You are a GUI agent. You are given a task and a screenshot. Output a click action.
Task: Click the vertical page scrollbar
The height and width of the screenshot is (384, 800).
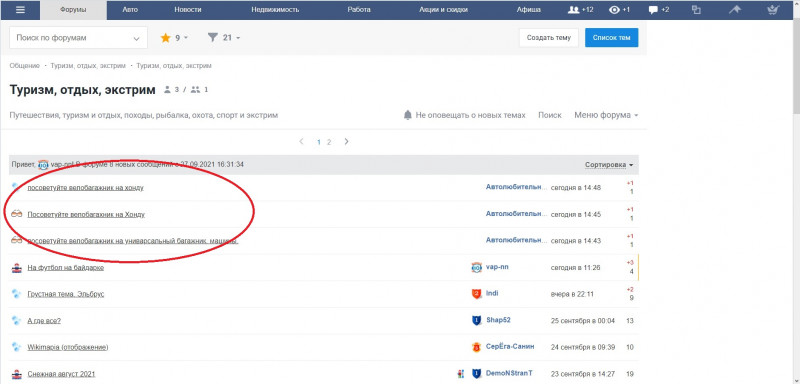796,192
